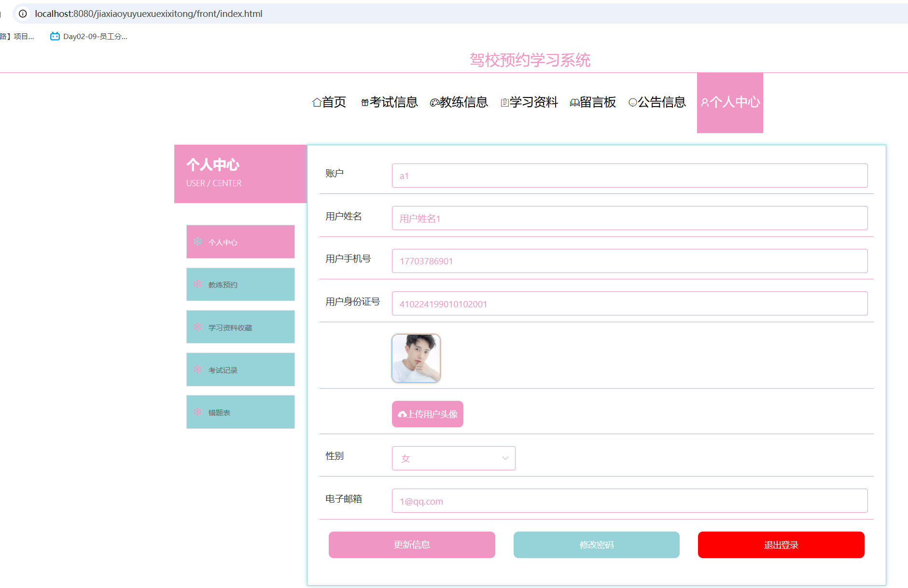
Task: Click the 驾校预约学习系统 site title
Action: pos(530,60)
